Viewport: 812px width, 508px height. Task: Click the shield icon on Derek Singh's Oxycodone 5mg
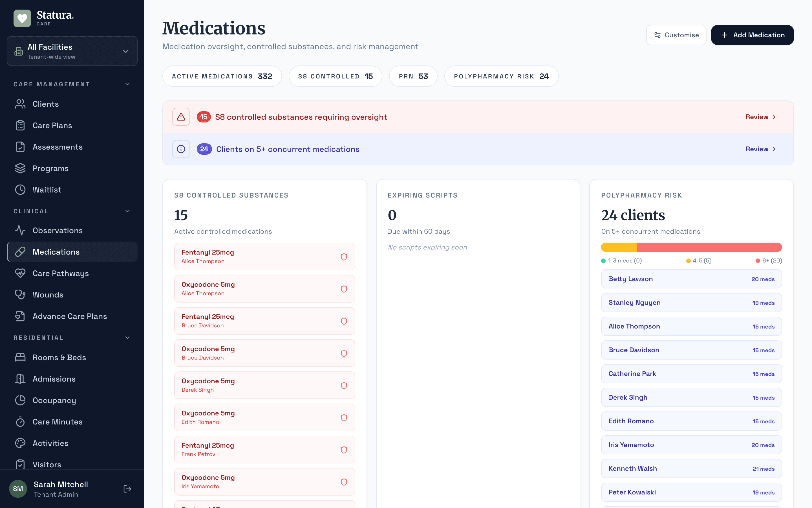click(x=344, y=385)
